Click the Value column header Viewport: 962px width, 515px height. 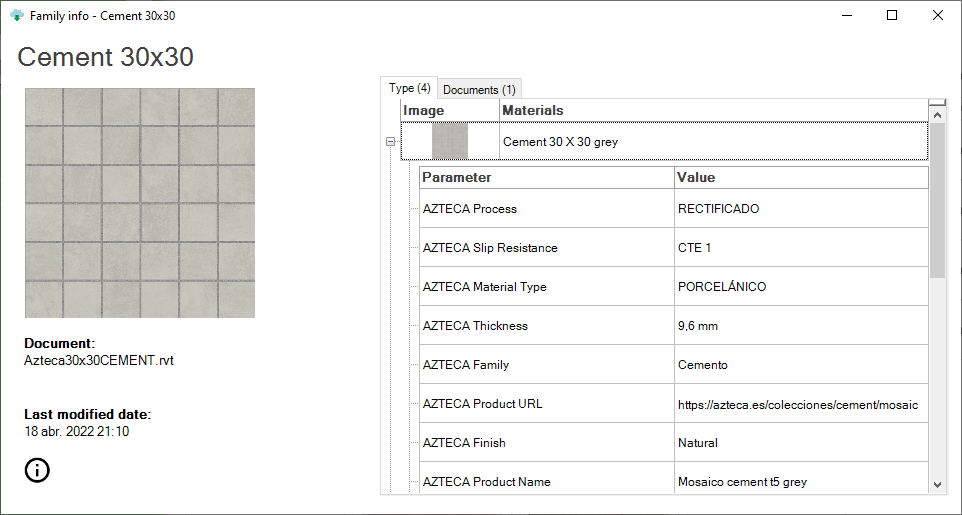pyautogui.click(x=801, y=177)
